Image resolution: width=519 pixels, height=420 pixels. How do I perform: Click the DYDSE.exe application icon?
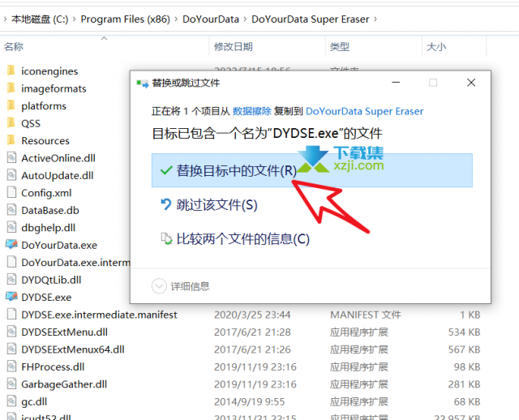11,297
